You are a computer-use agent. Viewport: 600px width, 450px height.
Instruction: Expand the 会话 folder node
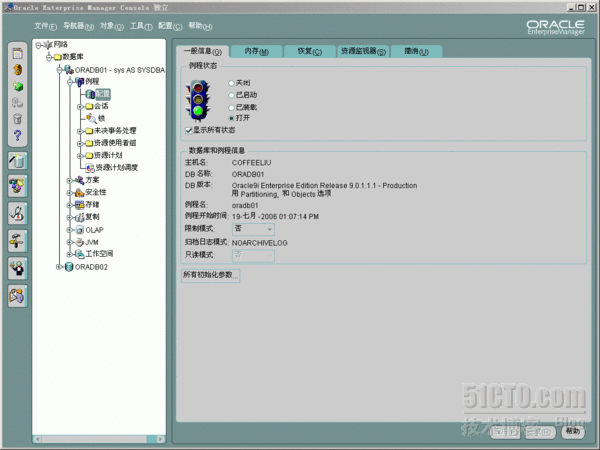coord(80,106)
